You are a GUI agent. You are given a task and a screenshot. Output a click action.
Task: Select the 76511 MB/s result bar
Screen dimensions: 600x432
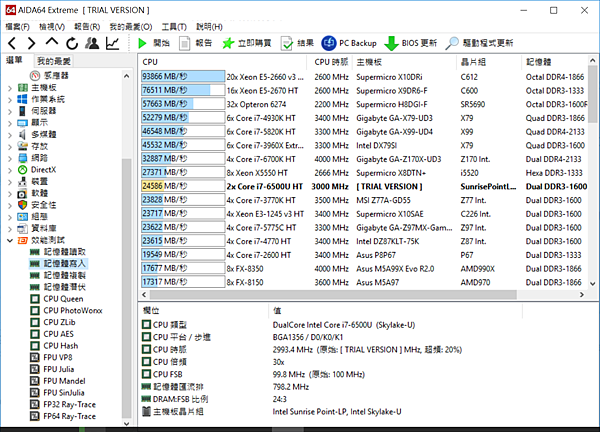[183, 90]
